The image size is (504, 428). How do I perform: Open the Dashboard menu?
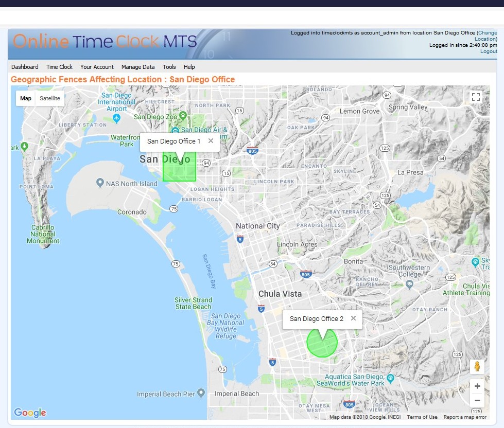25,67
